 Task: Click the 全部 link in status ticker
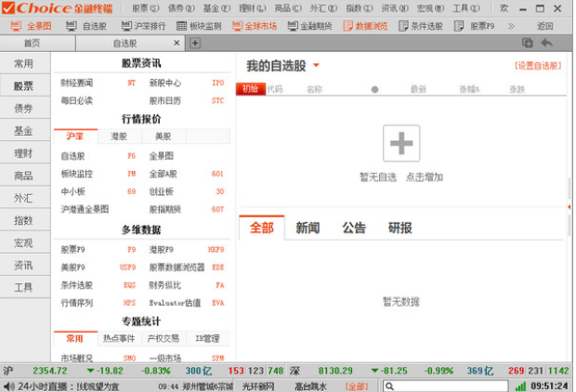[x=357, y=386]
